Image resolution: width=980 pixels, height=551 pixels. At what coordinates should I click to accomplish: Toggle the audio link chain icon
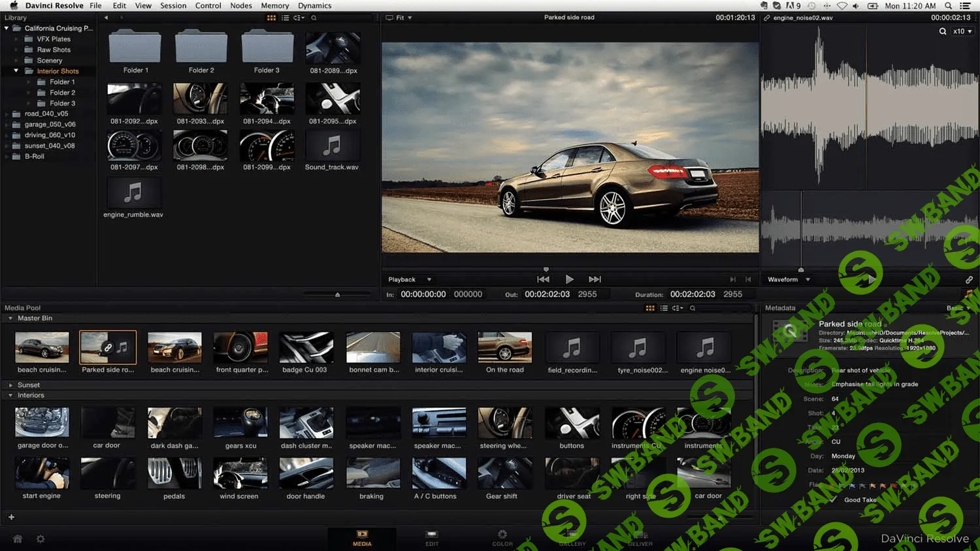(x=969, y=279)
